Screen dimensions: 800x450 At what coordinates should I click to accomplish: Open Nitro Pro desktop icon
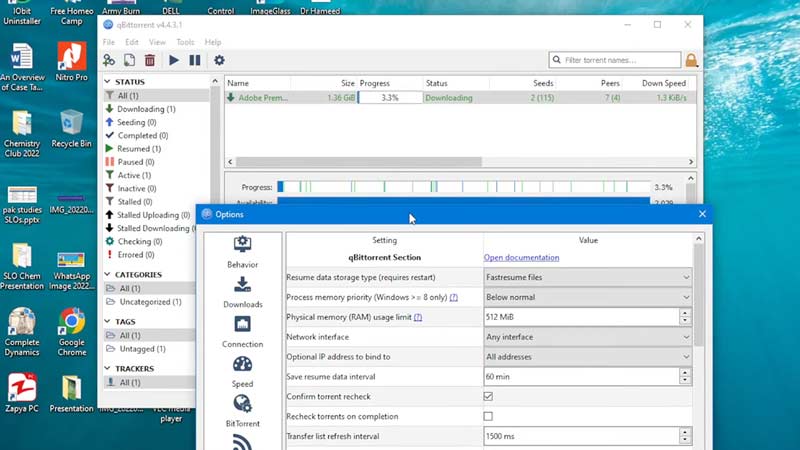pos(71,62)
